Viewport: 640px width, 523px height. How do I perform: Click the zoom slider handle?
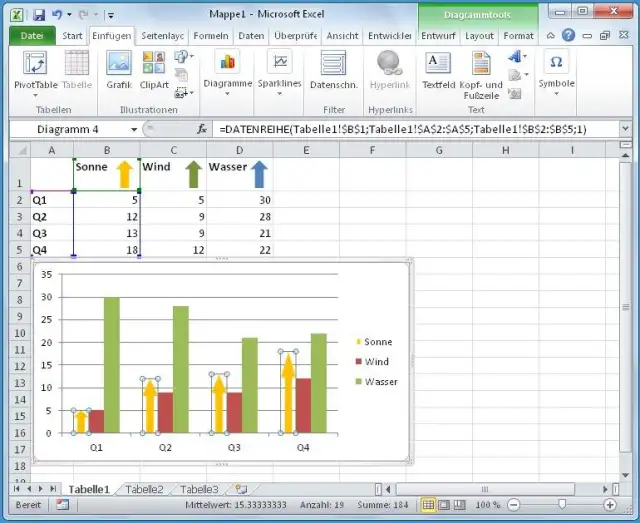click(564, 505)
